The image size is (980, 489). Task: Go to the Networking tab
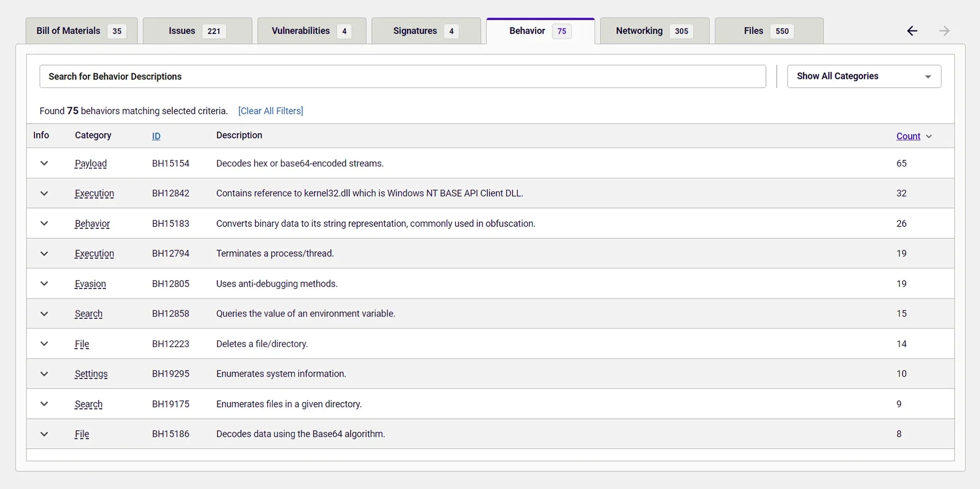coord(654,31)
